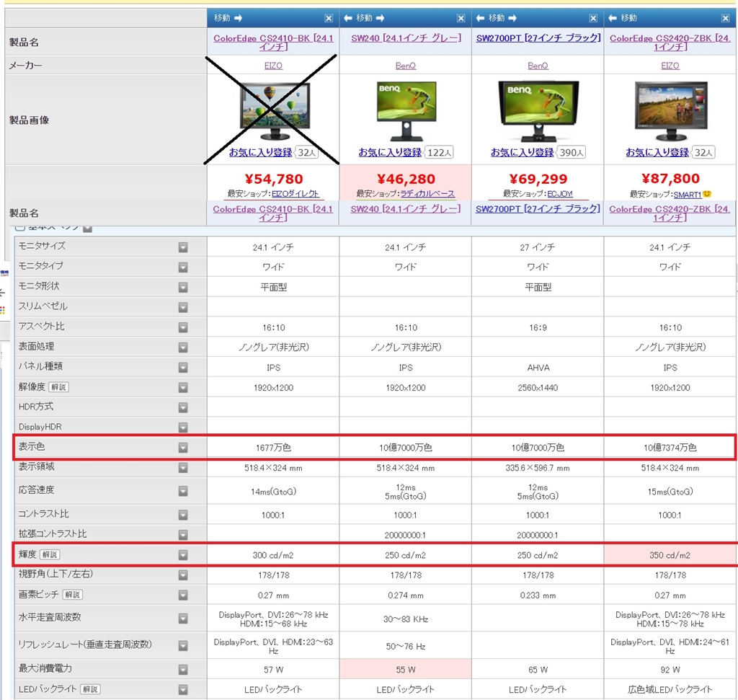Click the 122人 favorites count bubble
Screen dimensions: 738x700
click(x=439, y=153)
